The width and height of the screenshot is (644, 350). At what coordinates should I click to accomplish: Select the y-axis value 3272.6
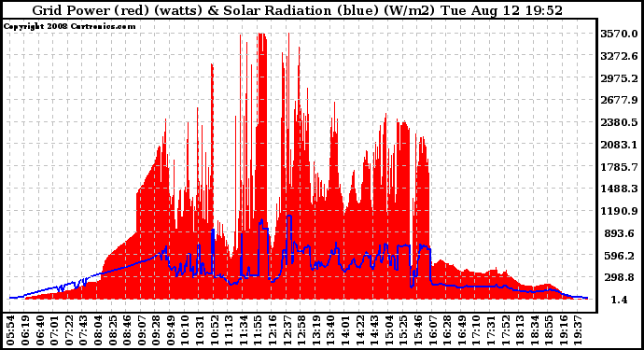pos(619,56)
